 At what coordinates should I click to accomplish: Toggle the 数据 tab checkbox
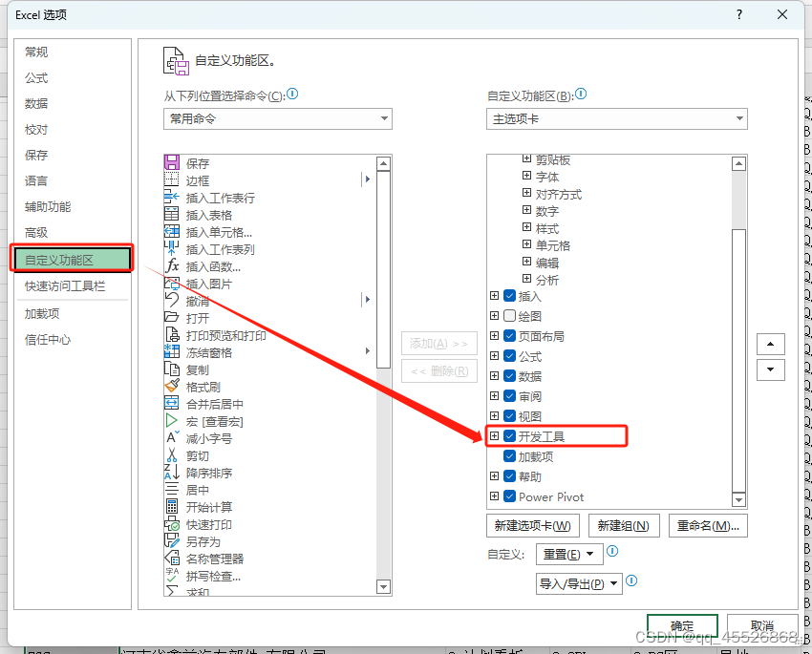[x=509, y=375]
